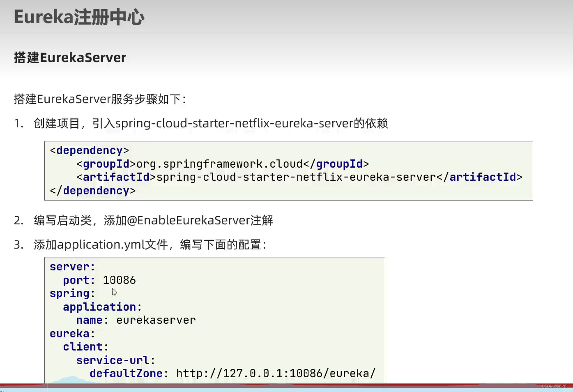Click the closing </dependency> tag line
Viewport: 573px width, 392px height.
pyautogui.click(x=92, y=191)
